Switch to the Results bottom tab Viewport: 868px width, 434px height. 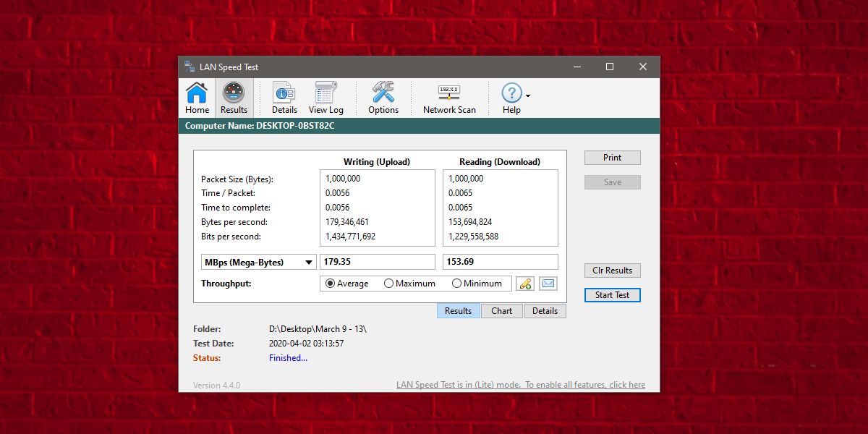(459, 311)
